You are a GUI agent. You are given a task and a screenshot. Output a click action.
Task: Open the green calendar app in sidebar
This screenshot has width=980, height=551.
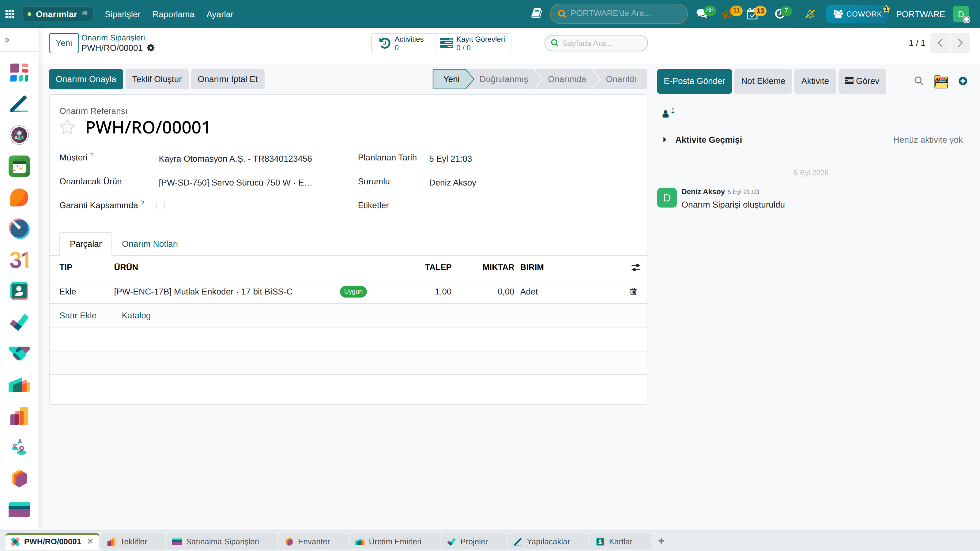pyautogui.click(x=19, y=166)
